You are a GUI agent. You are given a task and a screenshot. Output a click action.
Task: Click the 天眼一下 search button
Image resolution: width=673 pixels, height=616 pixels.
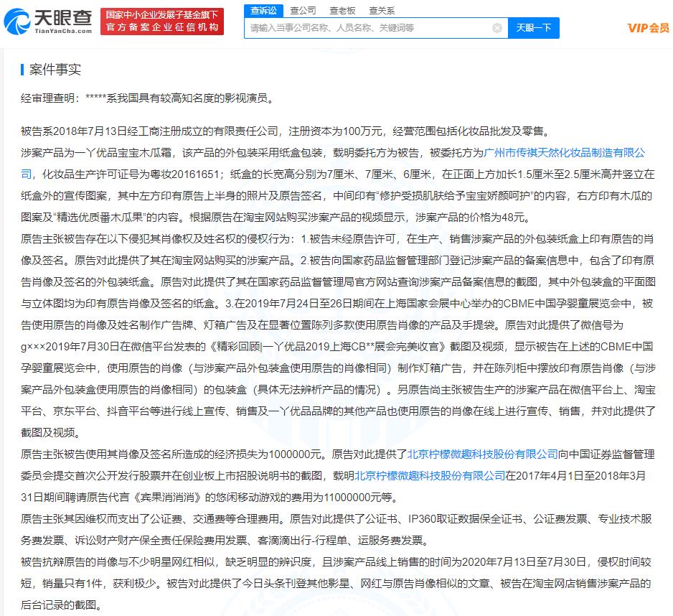tap(534, 28)
